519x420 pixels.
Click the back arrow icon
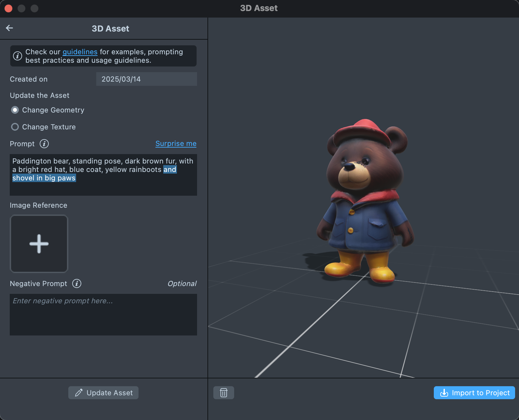(x=9, y=28)
